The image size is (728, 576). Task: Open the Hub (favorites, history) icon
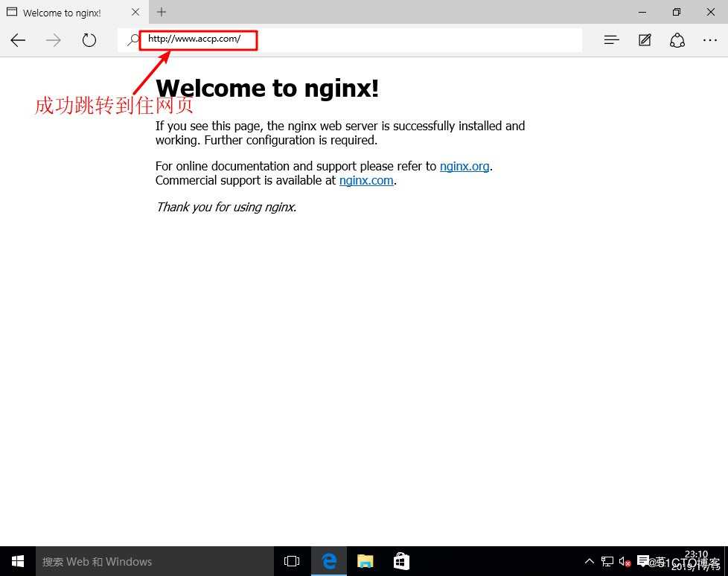(611, 40)
